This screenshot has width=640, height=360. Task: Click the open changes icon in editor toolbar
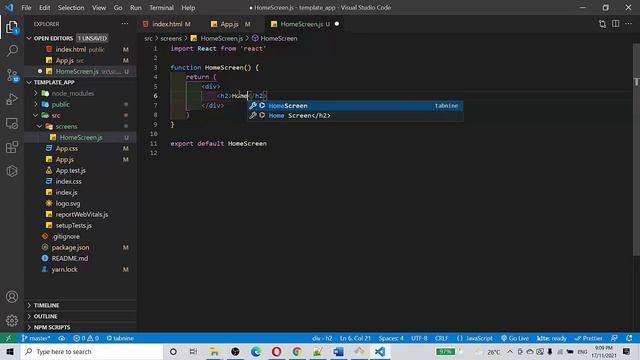pos(602,24)
